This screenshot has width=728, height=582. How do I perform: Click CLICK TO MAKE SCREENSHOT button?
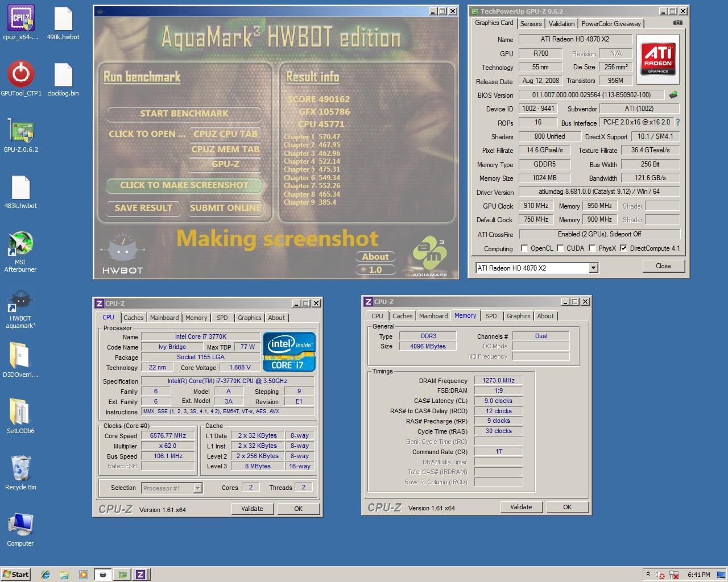[184, 185]
